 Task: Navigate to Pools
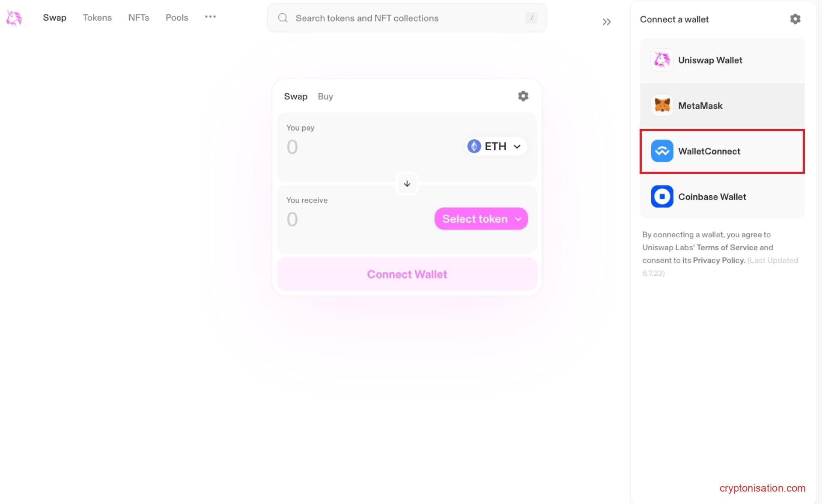point(177,18)
